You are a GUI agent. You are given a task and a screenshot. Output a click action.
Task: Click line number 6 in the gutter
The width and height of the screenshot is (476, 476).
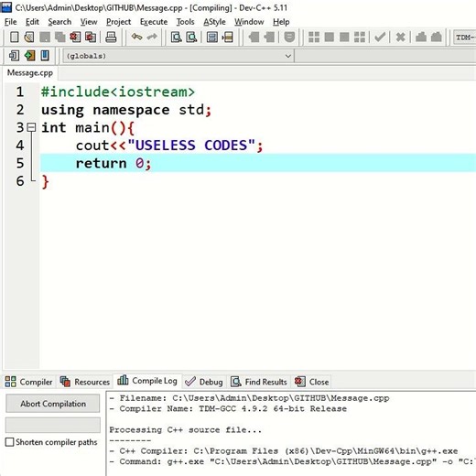tap(20, 181)
